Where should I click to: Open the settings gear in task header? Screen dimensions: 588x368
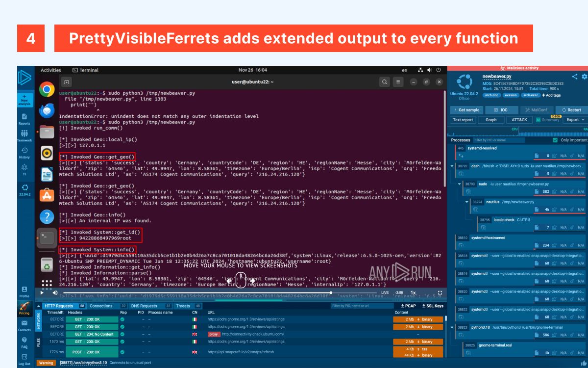[x=584, y=77]
